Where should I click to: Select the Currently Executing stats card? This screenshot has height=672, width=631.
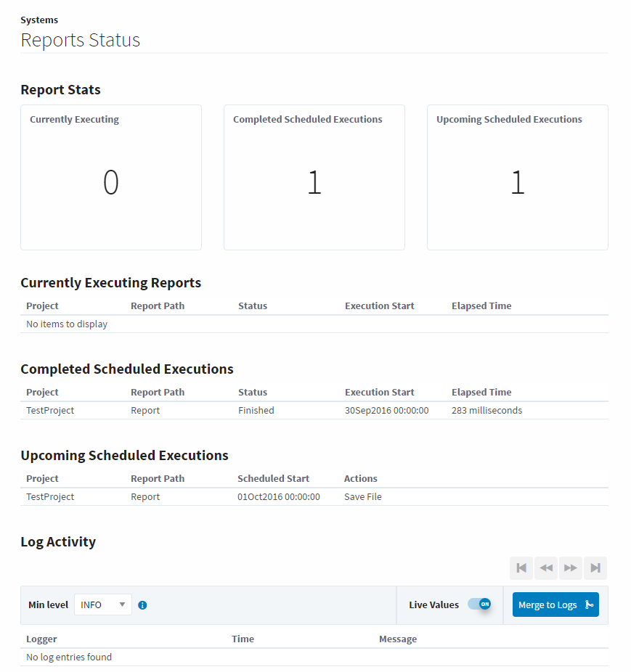[110, 178]
